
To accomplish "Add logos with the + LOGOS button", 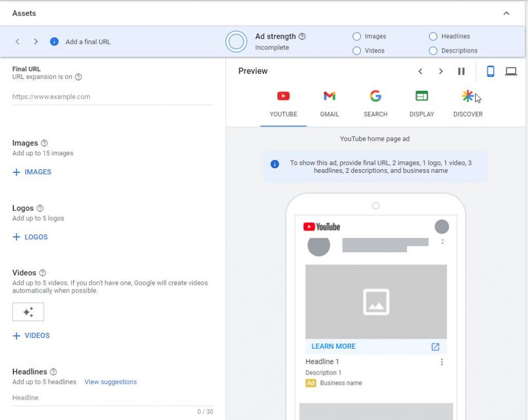I will pyautogui.click(x=30, y=237).
